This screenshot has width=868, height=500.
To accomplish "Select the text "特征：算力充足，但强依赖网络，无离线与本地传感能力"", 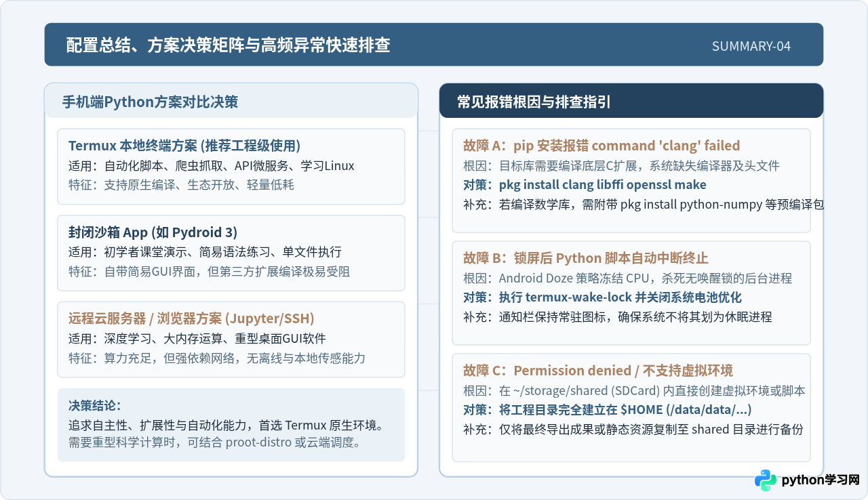I will point(217,358).
